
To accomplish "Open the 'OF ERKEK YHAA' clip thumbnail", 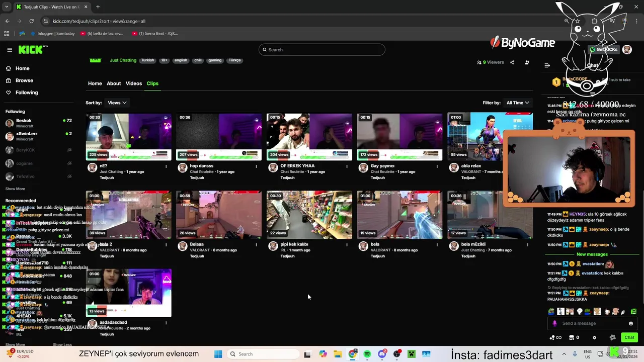I will point(309,137).
